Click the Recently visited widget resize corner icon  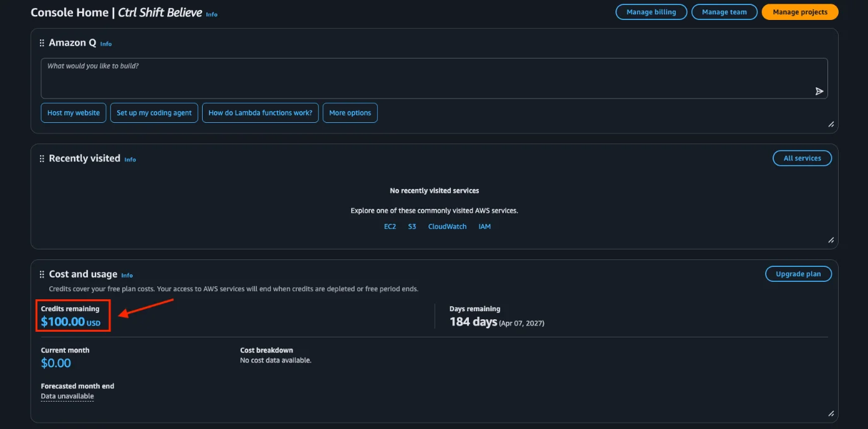point(831,240)
